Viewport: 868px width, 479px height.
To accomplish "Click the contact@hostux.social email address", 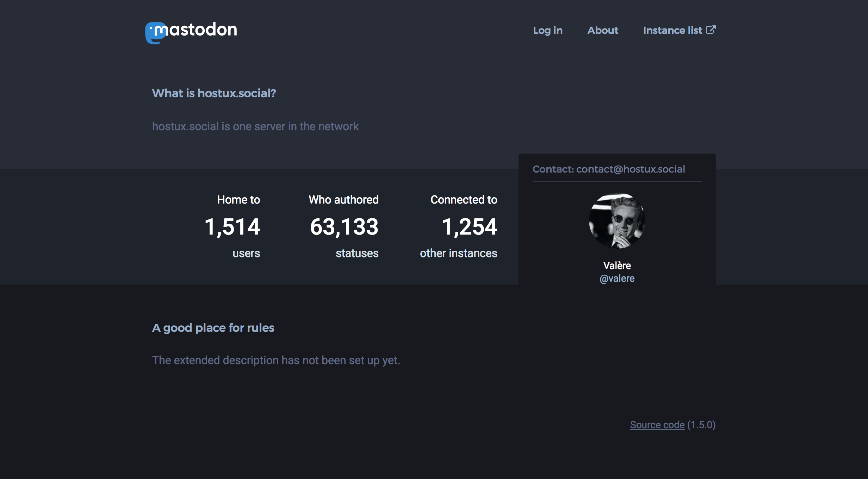I will point(631,169).
